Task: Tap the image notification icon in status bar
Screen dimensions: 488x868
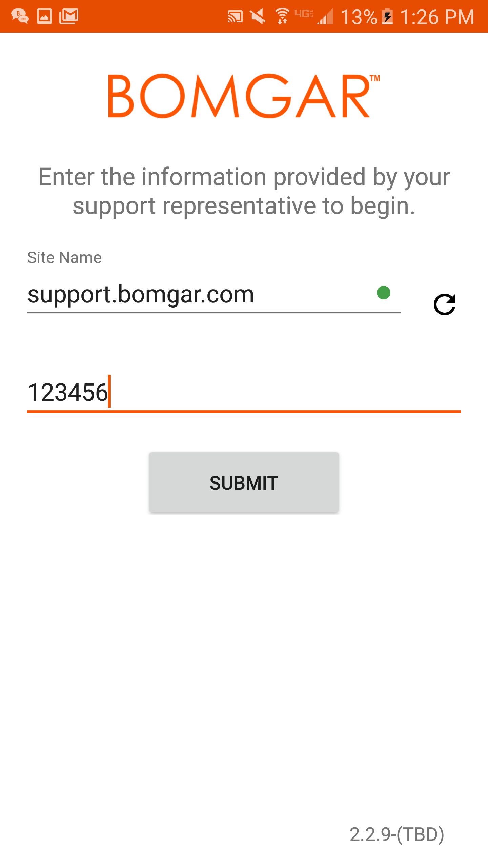Action: 44,16
